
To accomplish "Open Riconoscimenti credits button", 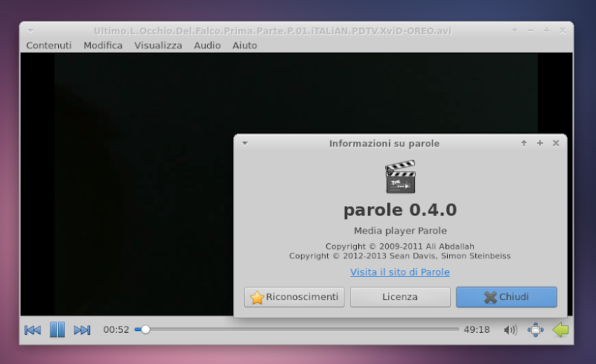I will [294, 297].
